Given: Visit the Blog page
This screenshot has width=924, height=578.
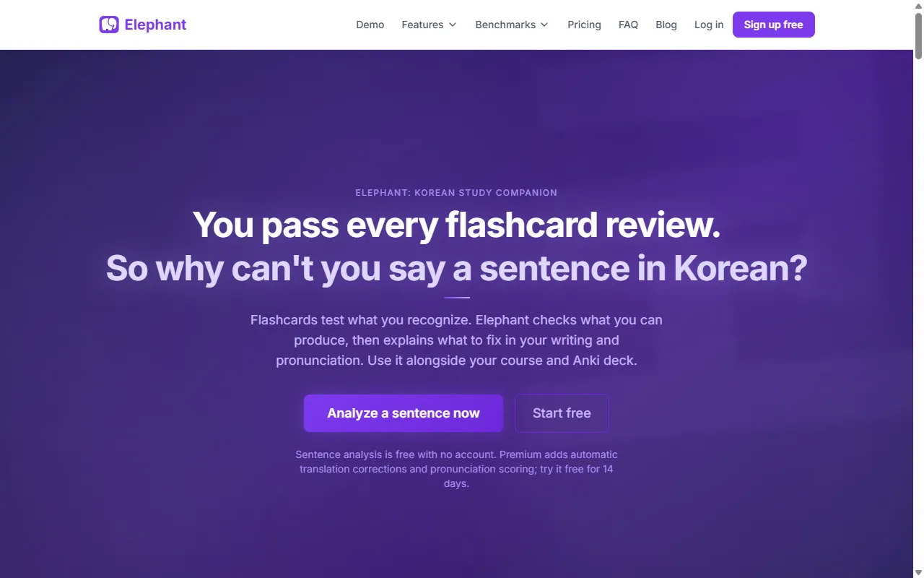Looking at the screenshot, I should 666,25.
